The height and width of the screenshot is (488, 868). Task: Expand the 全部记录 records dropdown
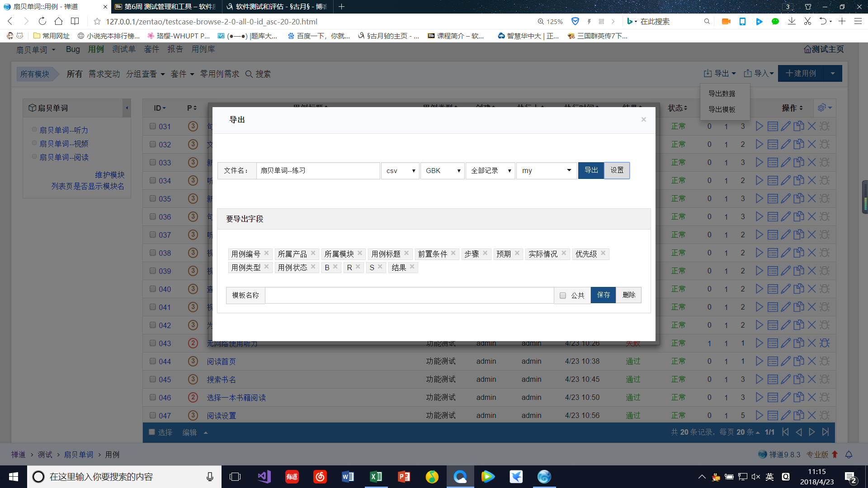tap(491, 171)
